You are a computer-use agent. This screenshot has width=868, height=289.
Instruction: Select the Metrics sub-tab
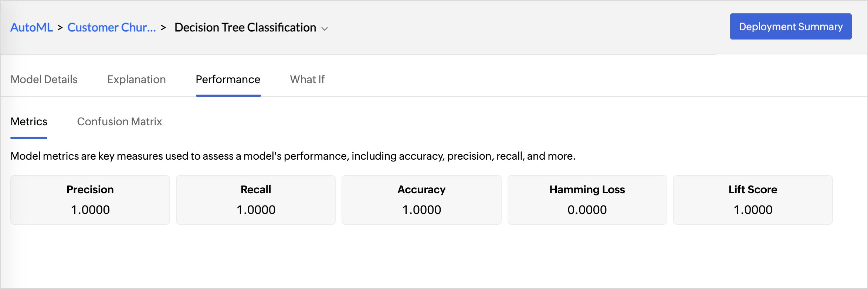click(x=29, y=122)
